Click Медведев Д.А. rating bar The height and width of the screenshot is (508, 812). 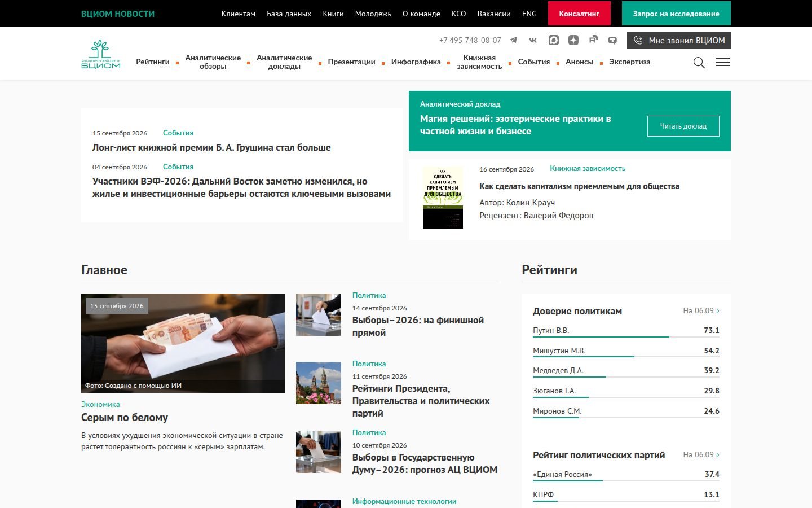(626, 377)
